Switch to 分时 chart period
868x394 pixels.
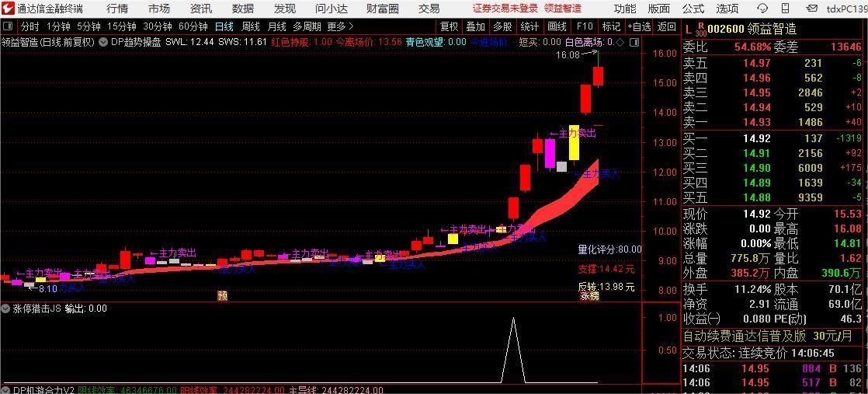pyautogui.click(x=30, y=26)
